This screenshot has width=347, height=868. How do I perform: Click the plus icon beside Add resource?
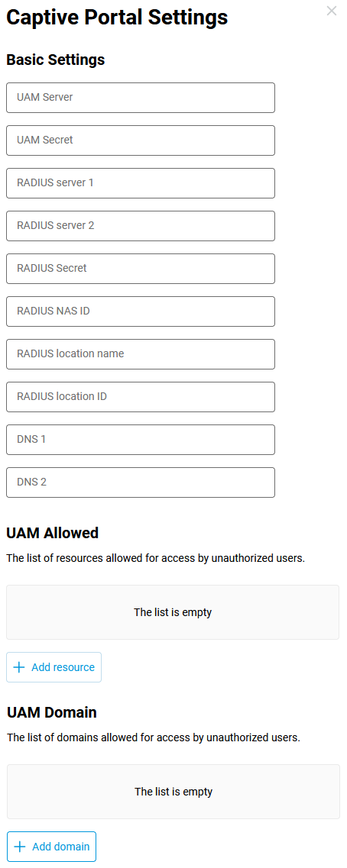click(19, 667)
